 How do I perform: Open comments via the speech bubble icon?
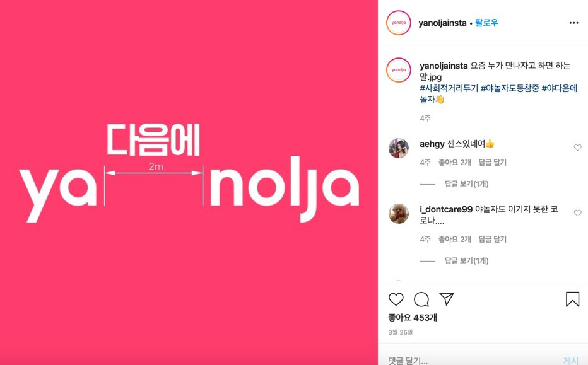click(421, 299)
